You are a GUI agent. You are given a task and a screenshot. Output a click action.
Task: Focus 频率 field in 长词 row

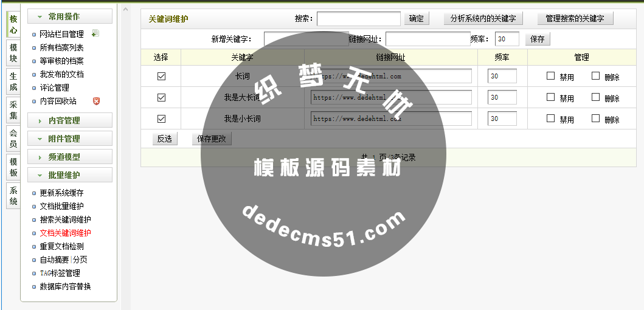pos(502,76)
